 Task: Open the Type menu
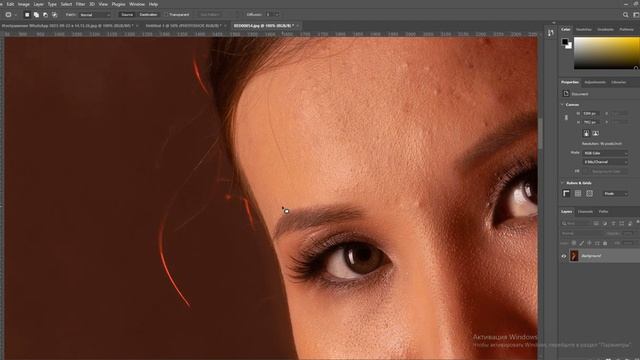click(x=52, y=4)
